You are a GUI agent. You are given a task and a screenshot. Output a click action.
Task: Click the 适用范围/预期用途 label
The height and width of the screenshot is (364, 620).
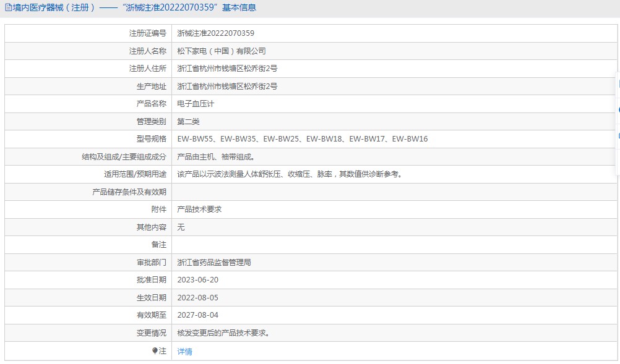pos(136,174)
